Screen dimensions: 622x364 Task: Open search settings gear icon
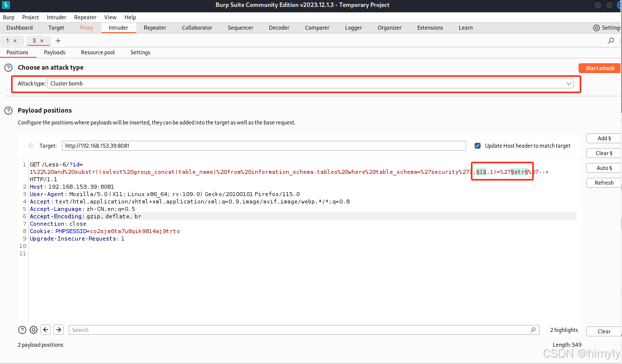pyautogui.click(x=34, y=330)
